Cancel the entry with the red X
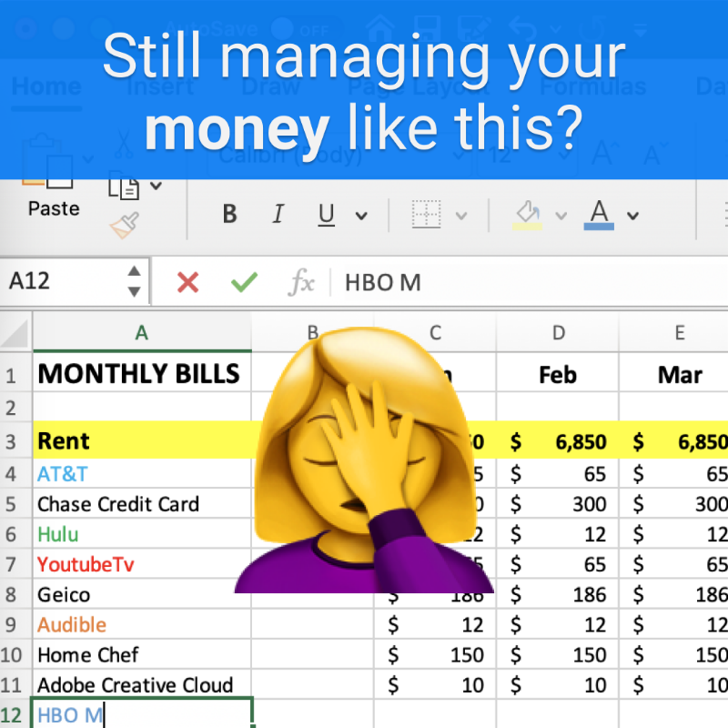The width and height of the screenshot is (728, 728). [188, 282]
